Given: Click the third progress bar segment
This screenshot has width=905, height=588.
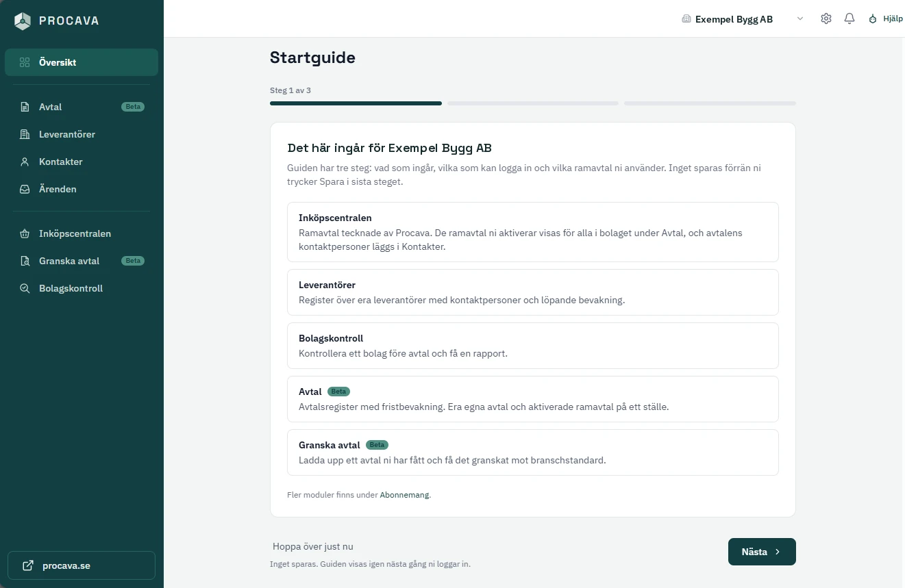Looking at the screenshot, I should [x=710, y=103].
